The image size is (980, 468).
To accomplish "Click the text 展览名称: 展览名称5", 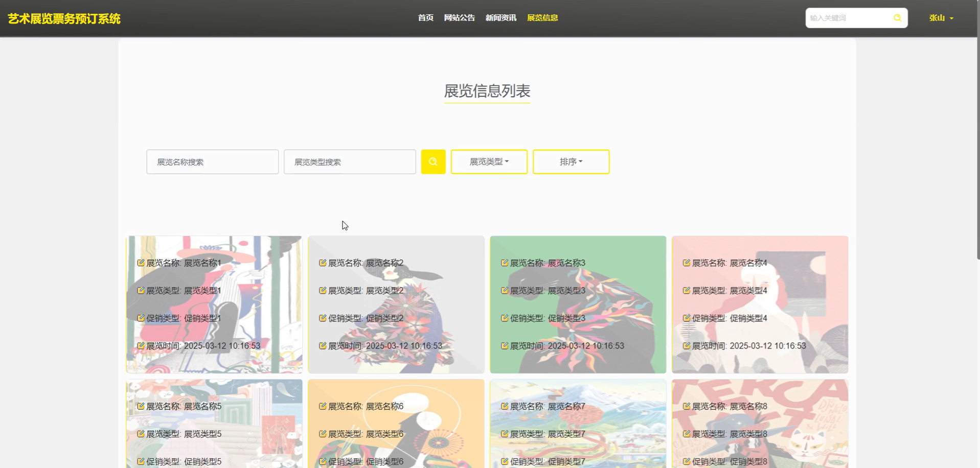I will (184, 406).
